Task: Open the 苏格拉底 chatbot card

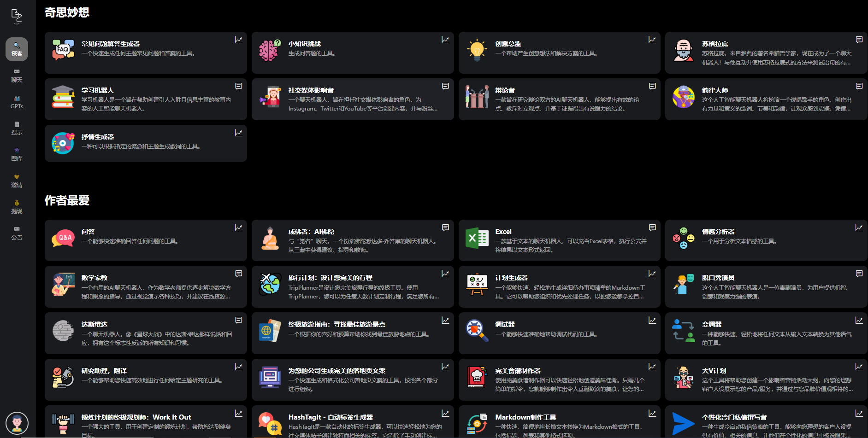Action: pos(766,53)
